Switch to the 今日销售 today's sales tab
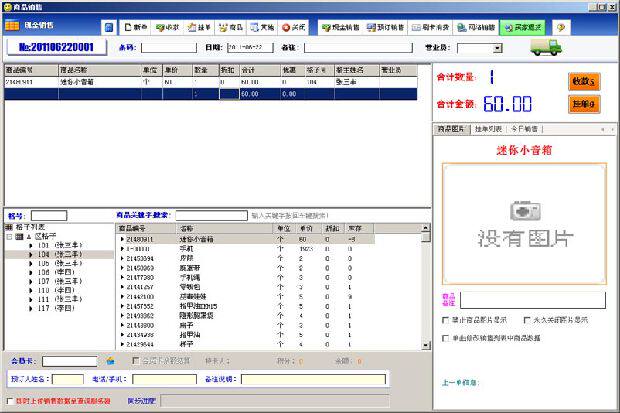Image resolution: width=620 pixels, height=413 pixels. tap(524, 129)
